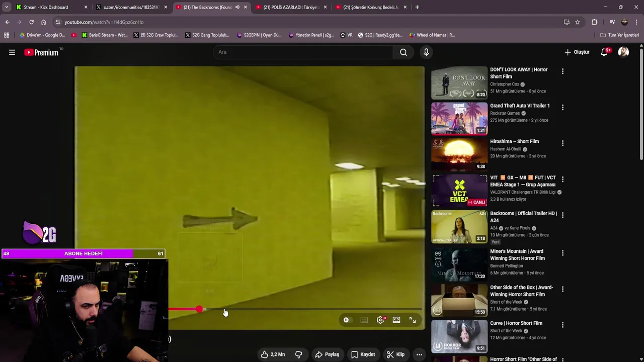Click the Klip clip button
Image resolution: width=644 pixels, height=362 pixels.
(x=395, y=354)
